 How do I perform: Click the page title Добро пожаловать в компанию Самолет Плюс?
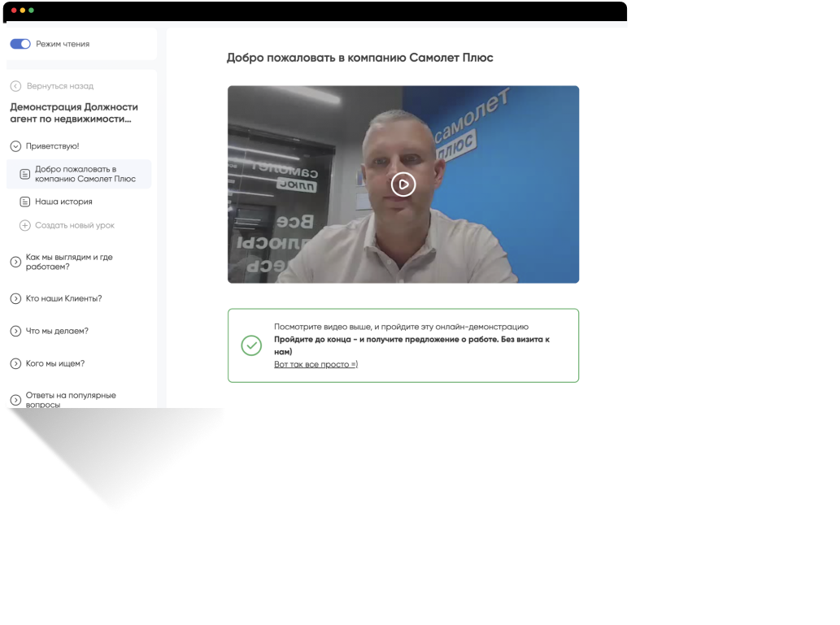click(360, 58)
